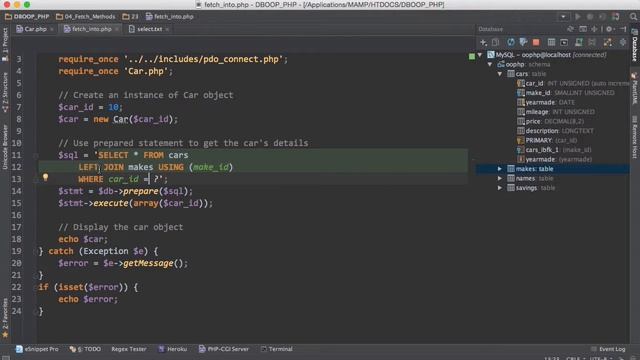Click the green status square beside MySQL datasource
The width and height of the screenshot is (640, 360).
tap(472, 56)
